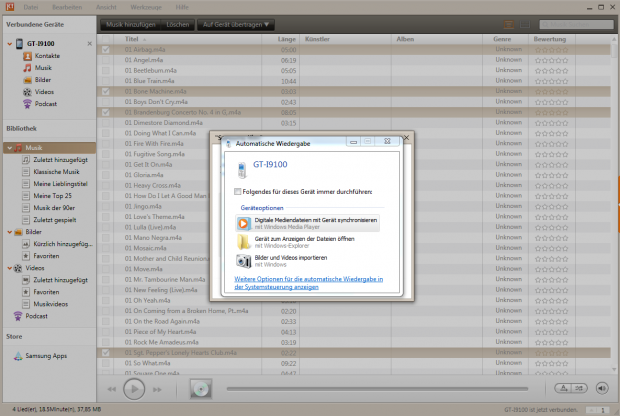Check 01 Angel.m4a checkbox
620x416 pixels.
click(106, 60)
